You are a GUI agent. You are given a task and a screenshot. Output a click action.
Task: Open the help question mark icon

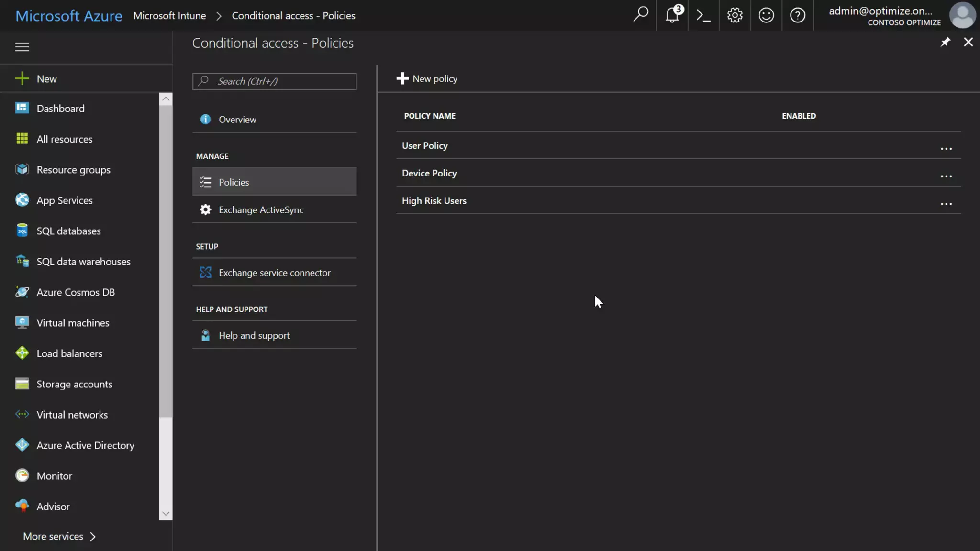(x=797, y=15)
